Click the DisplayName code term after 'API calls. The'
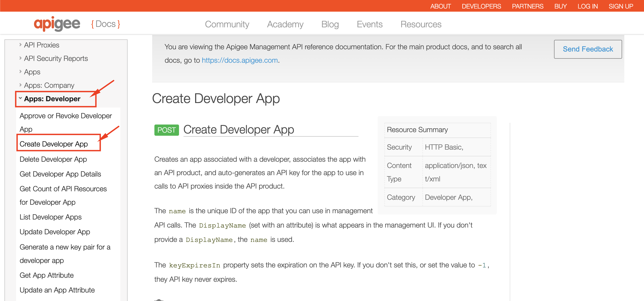This screenshot has width=644, height=301. 222,226
